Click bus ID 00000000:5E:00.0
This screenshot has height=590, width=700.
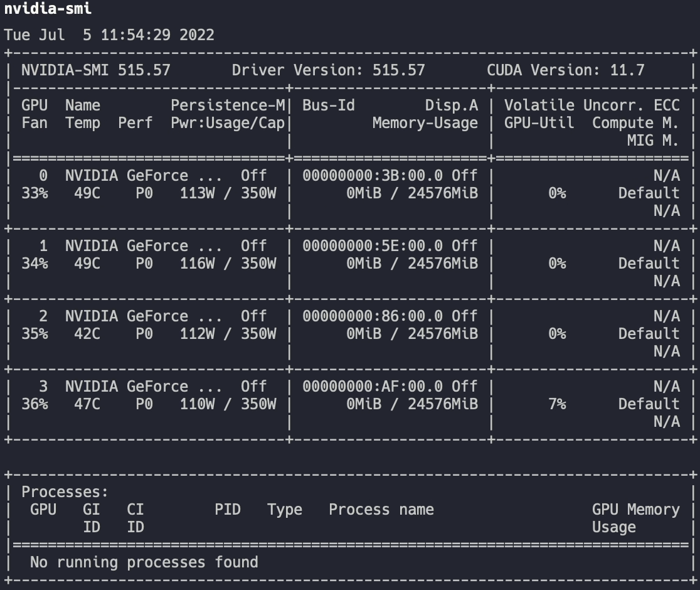click(376, 246)
